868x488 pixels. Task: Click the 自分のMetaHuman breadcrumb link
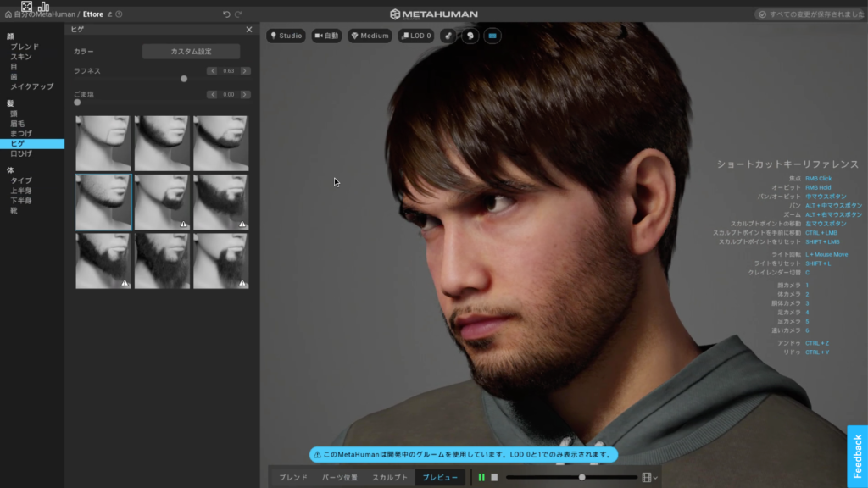[44, 14]
